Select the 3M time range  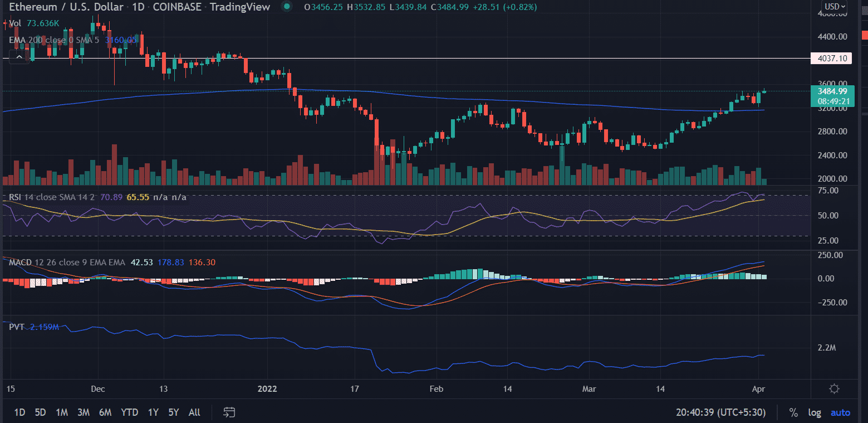pyautogui.click(x=84, y=412)
